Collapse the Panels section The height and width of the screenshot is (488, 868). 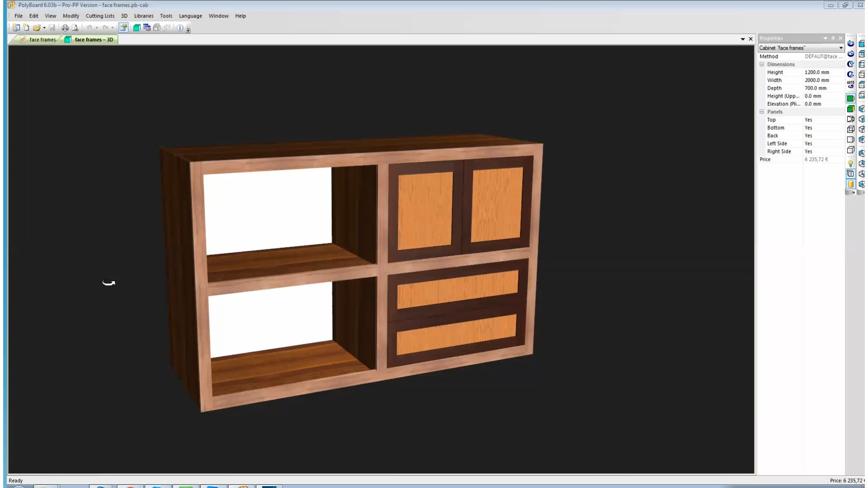(x=762, y=112)
